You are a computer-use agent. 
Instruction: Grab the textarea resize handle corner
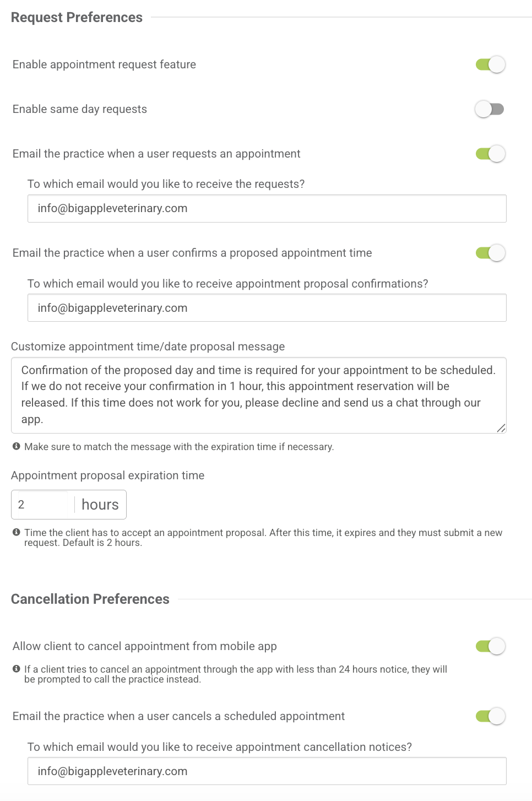(x=501, y=428)
